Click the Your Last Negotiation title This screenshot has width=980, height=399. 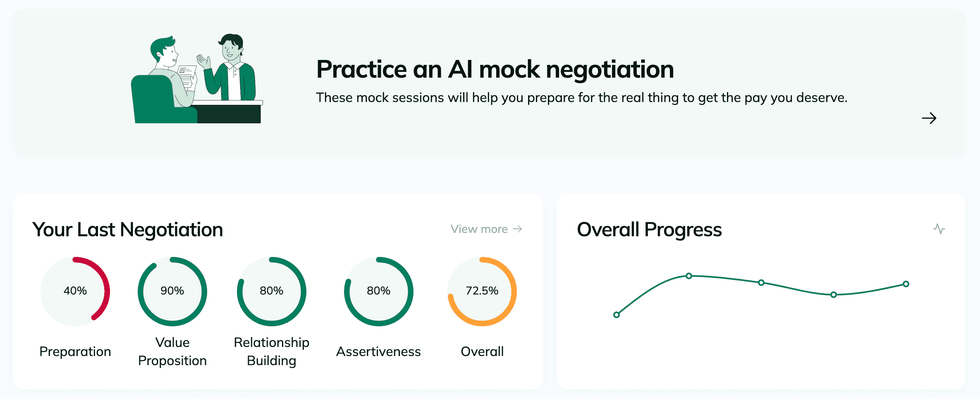click(128, 230)
